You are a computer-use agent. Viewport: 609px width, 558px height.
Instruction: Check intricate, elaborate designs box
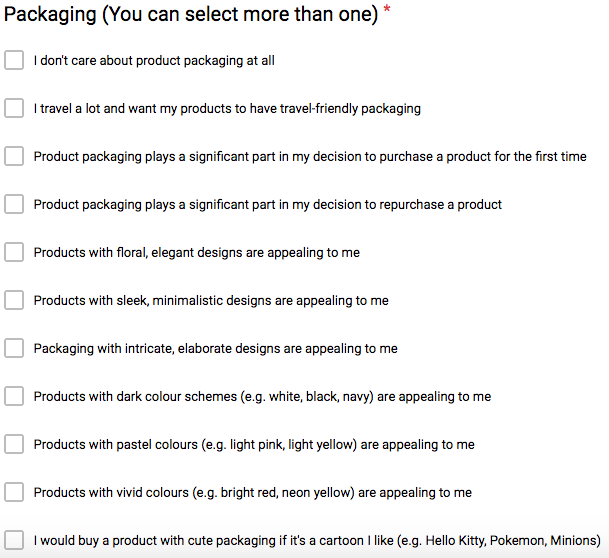tap(14, 348)
